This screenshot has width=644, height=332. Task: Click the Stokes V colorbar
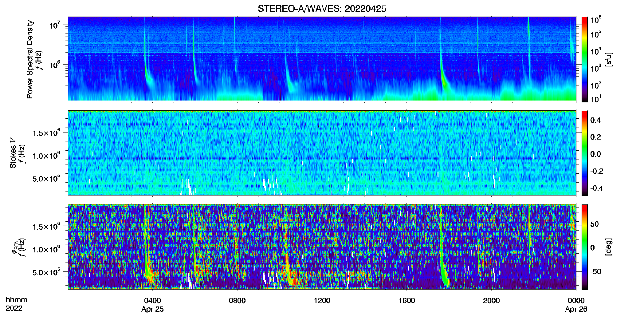click(585, 153)
